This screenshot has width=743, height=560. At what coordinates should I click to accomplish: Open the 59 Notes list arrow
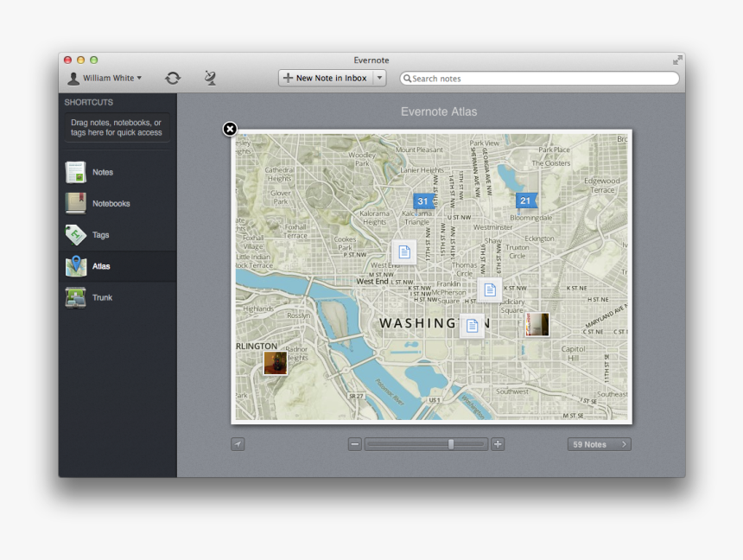tap(600, 444)
